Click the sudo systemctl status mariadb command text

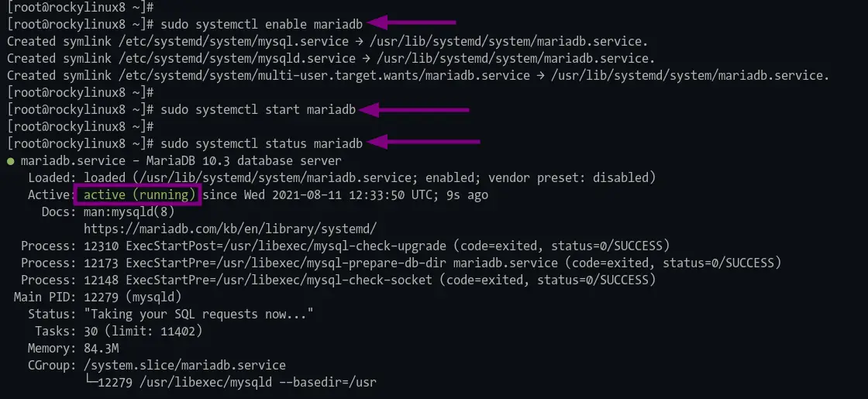pyautogui.click(x=261, y=144)
